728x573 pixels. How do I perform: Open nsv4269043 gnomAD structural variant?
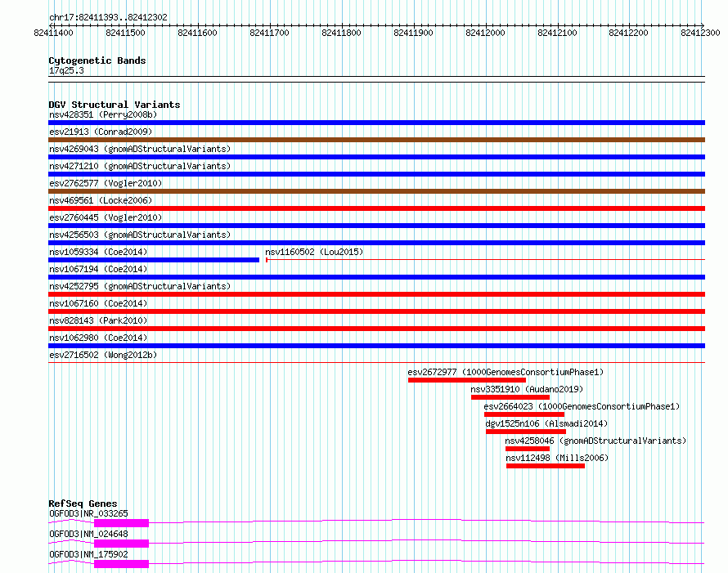(140, 149)
